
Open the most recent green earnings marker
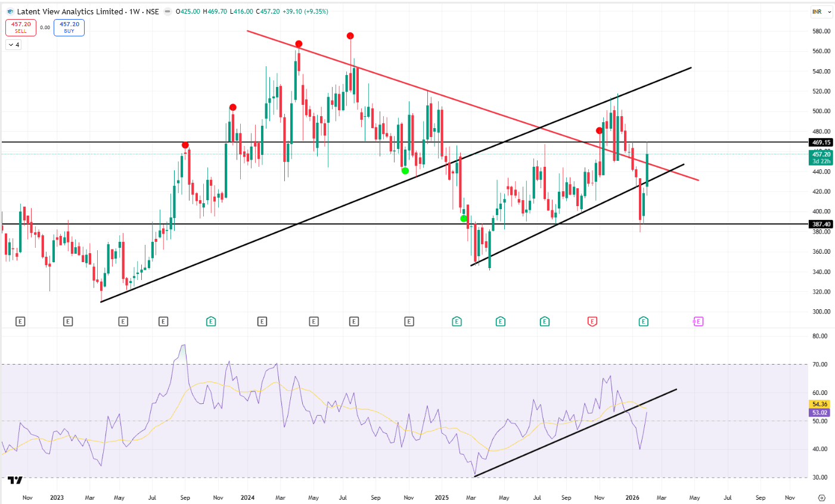(643, 322)
